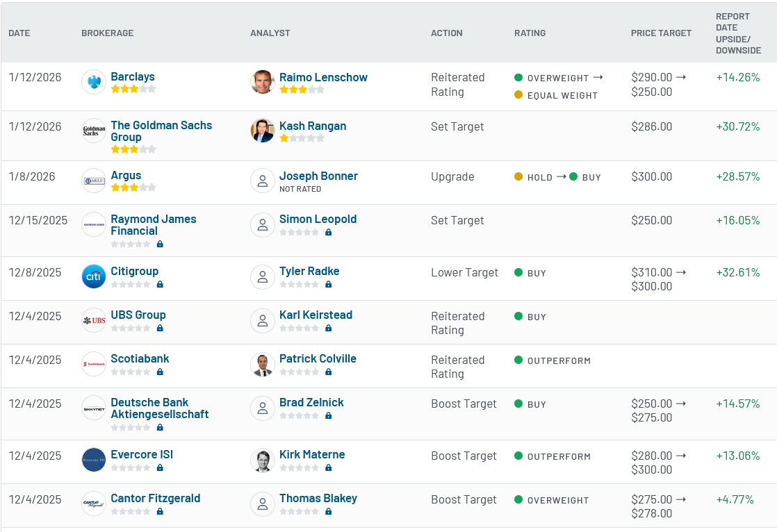Screen dimensions: 777x532
Task: Click the Scotiabank logo icon
Action: coord(94,364)
